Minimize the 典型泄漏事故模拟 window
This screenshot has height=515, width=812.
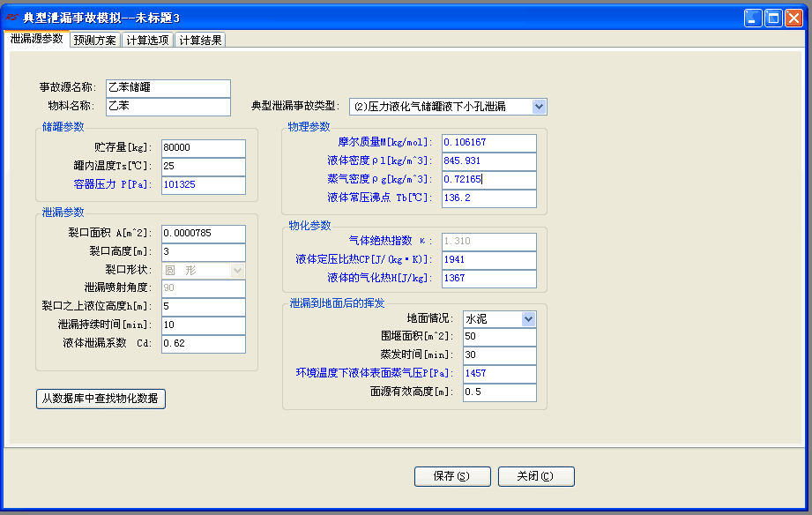click(753, 19)
